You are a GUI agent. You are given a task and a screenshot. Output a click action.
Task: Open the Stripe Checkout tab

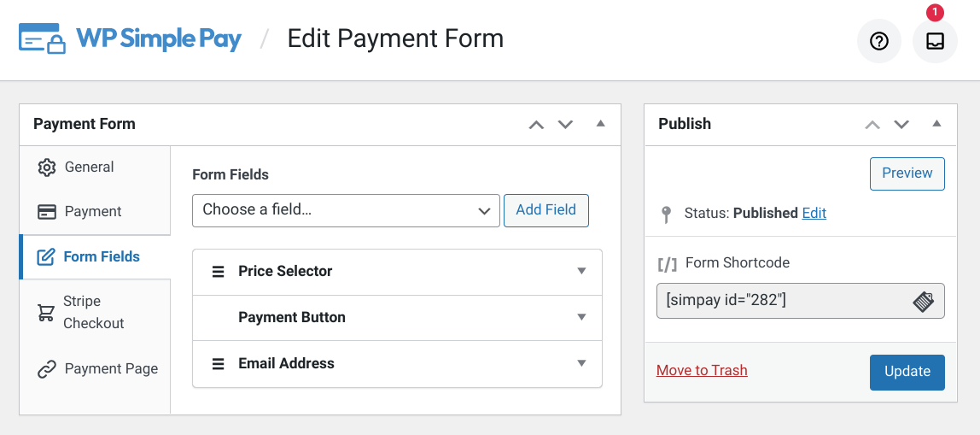coord(95,312)
